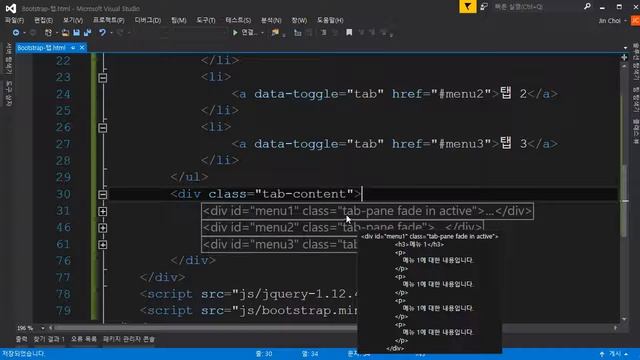This screenshot has width=640, height=360.
Task: Open the document list dropdown above the editor scrollbar
Action: click(x=625, y=48)
